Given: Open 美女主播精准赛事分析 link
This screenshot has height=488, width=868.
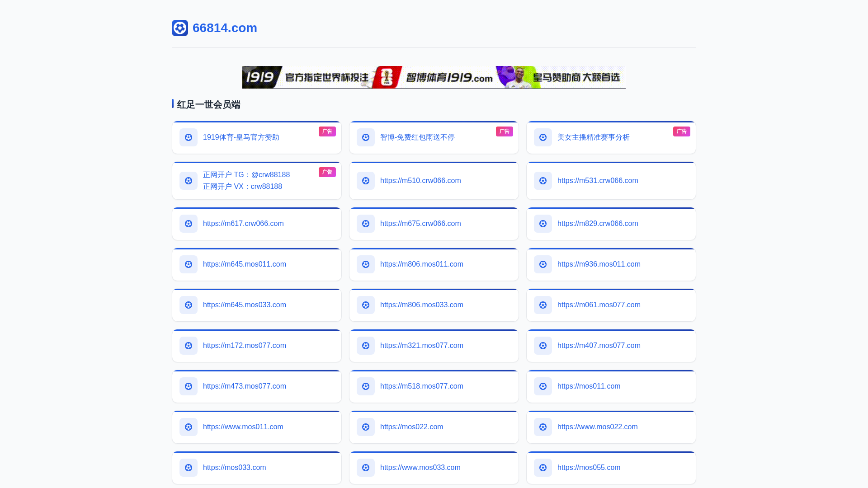Looking at the screenshot, I should click(593, 137).
